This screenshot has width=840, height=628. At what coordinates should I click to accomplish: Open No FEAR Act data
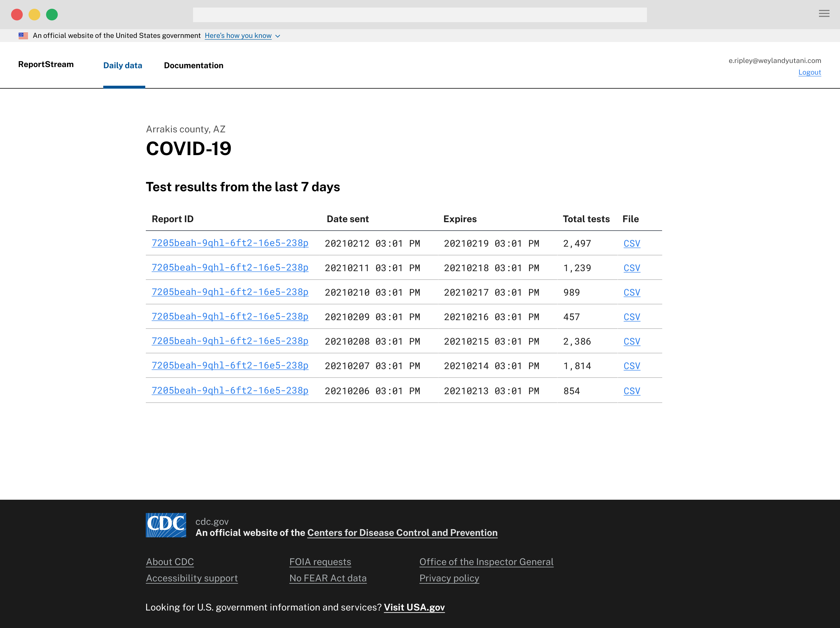[x=328, y=578]
